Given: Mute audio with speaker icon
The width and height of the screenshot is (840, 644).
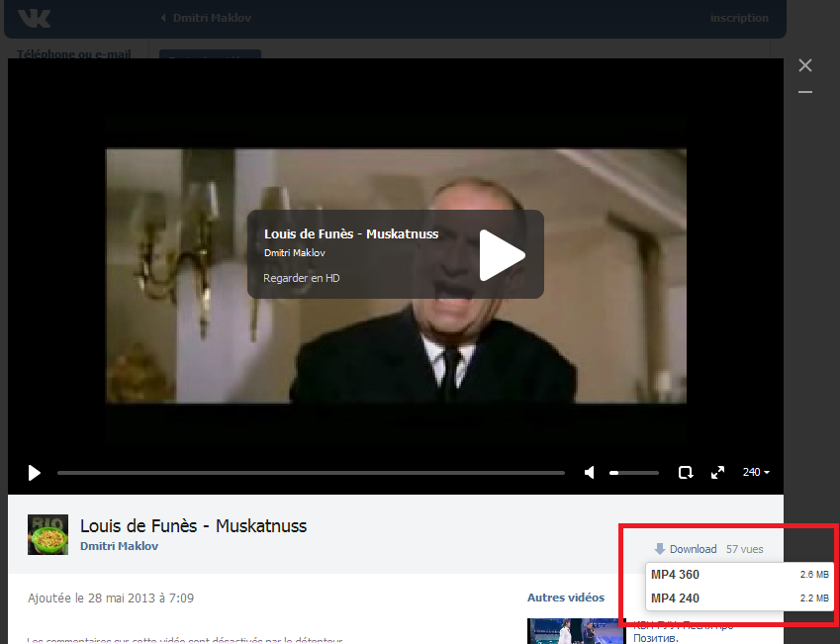Looking at the screenshot, I should [x=590, y=473].
